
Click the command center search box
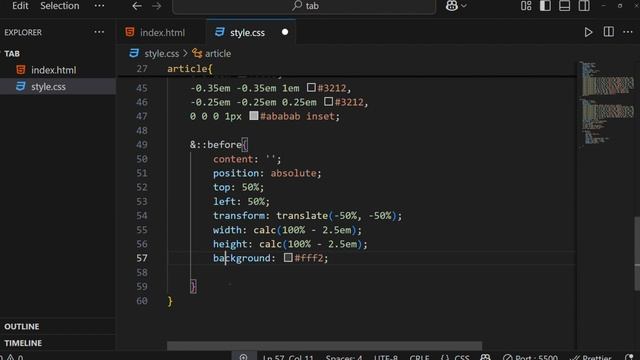(304, 6)
